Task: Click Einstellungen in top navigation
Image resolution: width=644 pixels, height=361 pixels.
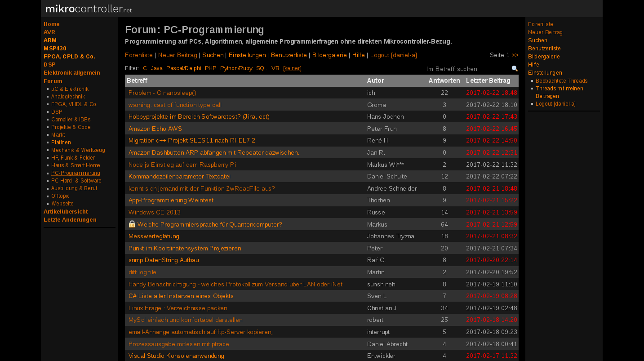Action: click(x=247, y=55)
